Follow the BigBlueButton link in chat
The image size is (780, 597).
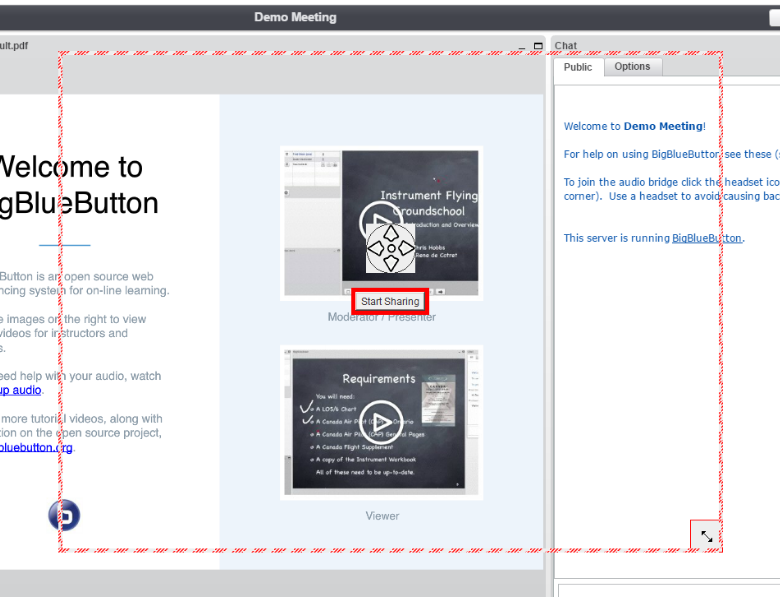point(706,238)
